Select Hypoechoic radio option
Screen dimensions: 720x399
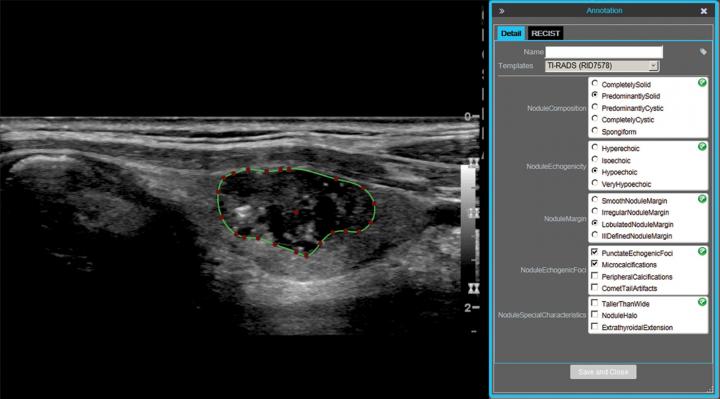click(x=595, y=171)
